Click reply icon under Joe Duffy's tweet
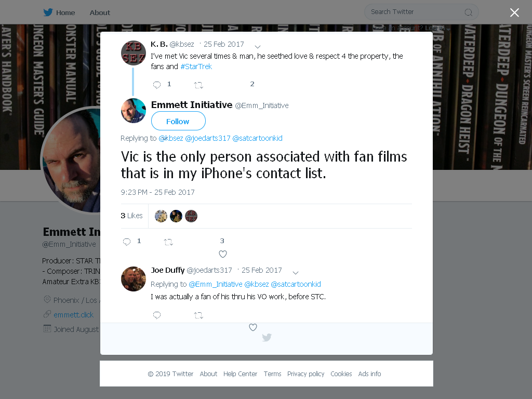The width and height of the screenshot is (532, 399). point(157,315)
